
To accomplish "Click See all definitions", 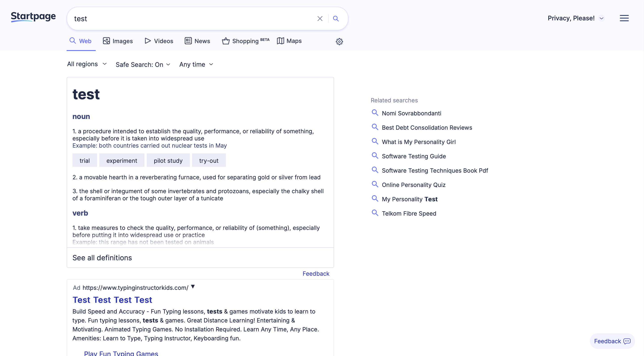I will (x=102, y=258).
